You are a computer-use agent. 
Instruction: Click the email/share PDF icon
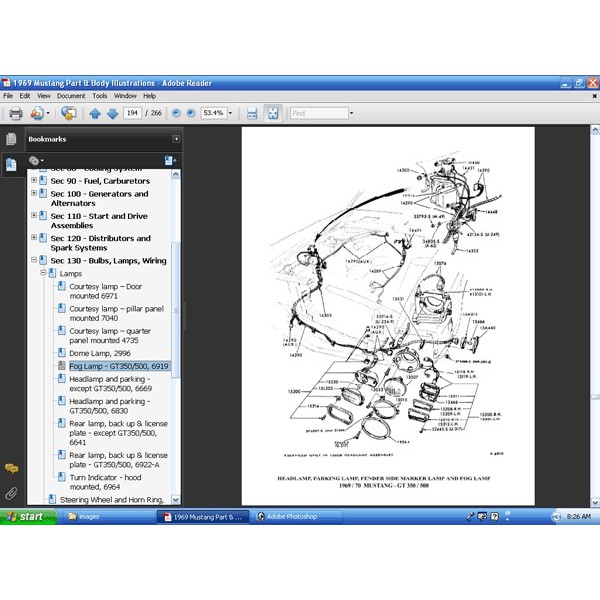pos(37,113)
